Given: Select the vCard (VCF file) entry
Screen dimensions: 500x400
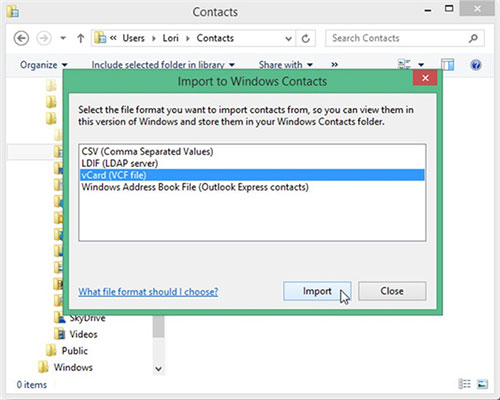Looking at the screenshot, I should pos(252,175).
